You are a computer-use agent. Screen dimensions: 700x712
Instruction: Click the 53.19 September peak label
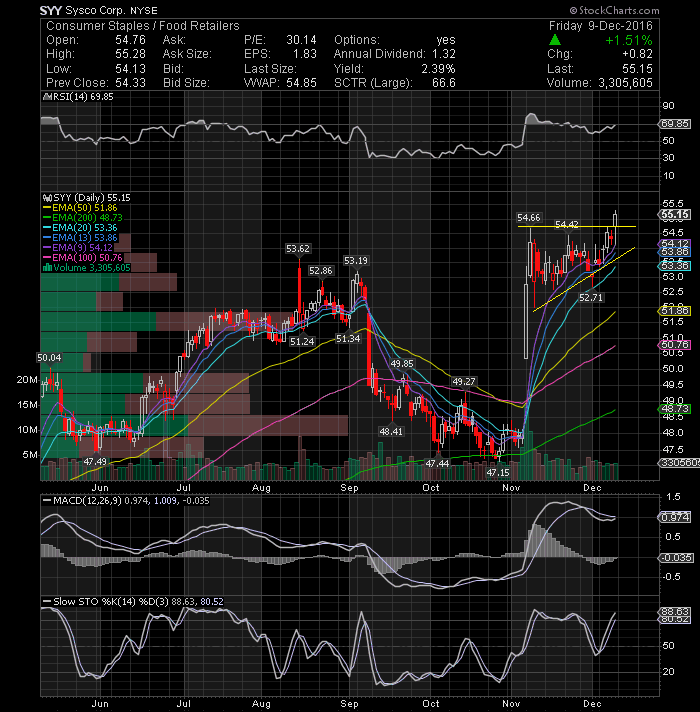(356, 261)
